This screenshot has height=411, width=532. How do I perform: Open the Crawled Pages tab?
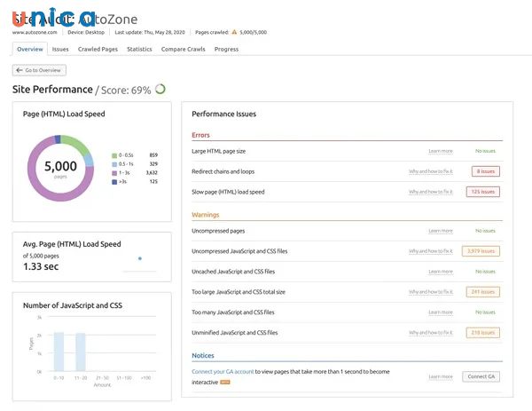[x=98, y=50]
